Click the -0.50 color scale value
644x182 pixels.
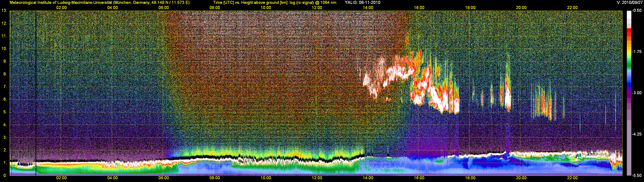coord(637,11)
